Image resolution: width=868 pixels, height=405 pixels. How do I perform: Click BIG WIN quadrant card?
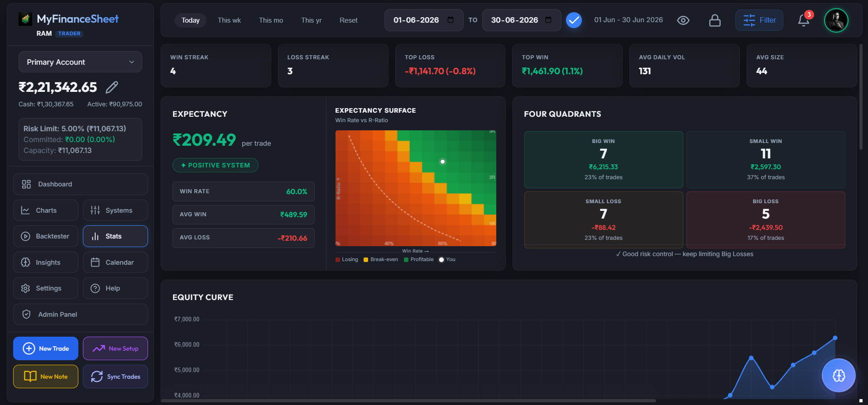point(604,160)
